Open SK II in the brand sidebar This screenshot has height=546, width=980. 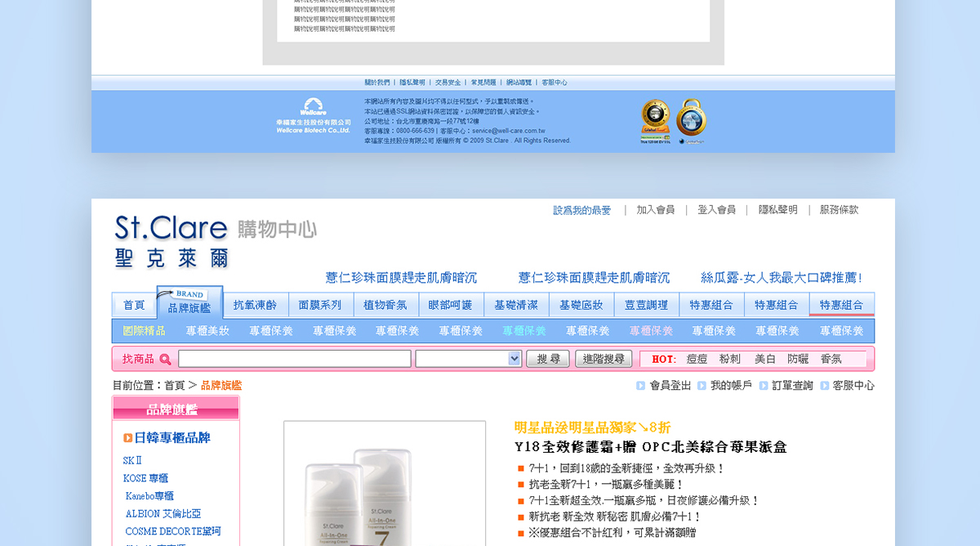click(132, 460)
